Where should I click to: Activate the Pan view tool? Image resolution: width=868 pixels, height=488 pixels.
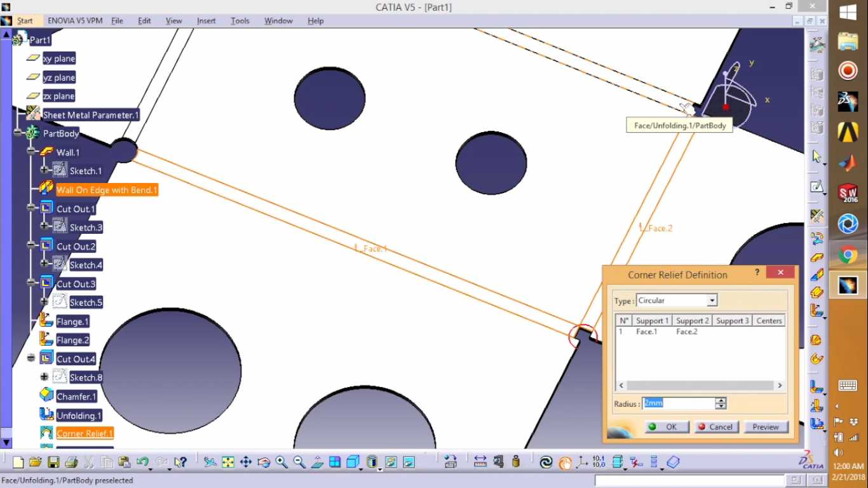coord(246,463)
